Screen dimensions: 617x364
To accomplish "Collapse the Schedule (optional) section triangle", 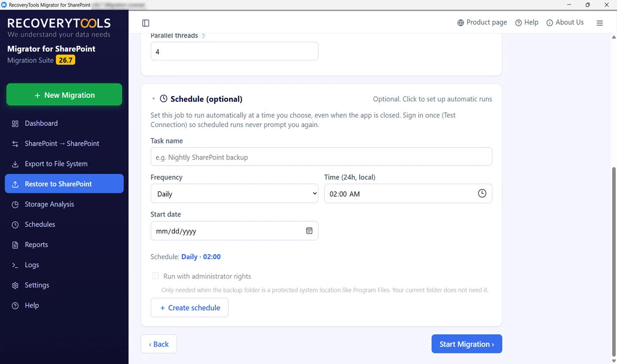I will pos(153,99).
